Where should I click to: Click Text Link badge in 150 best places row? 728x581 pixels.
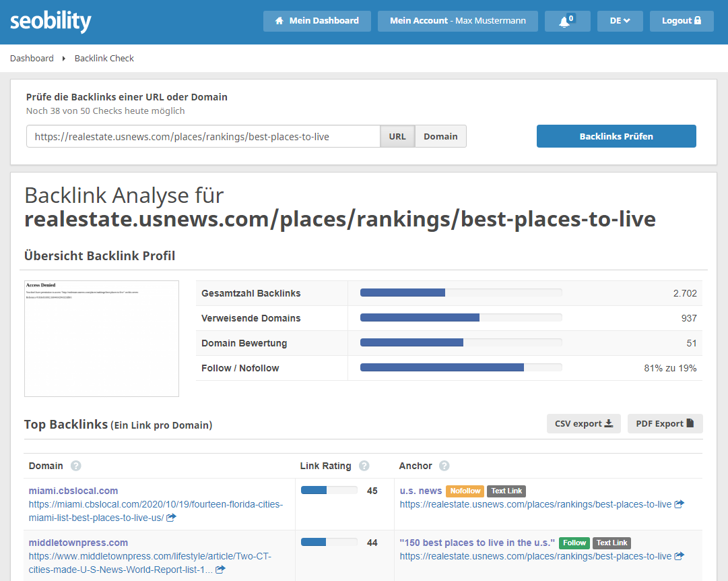point(611,543)
